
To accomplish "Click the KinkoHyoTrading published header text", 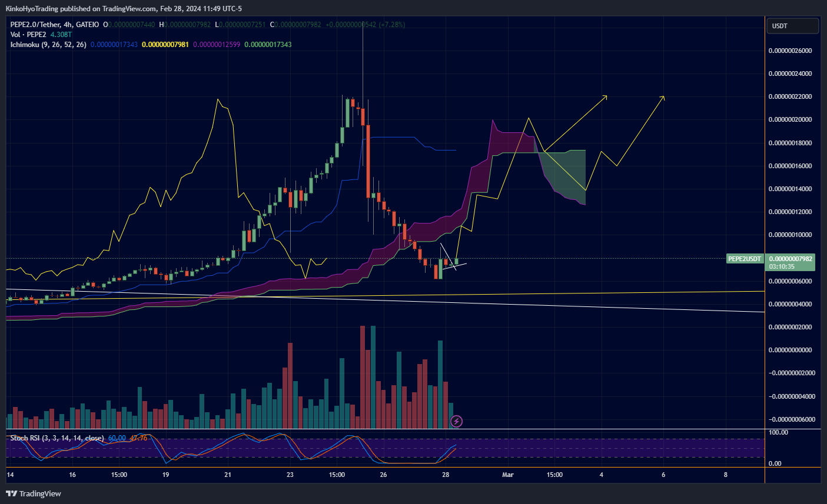I will click(x=124, y=8).
